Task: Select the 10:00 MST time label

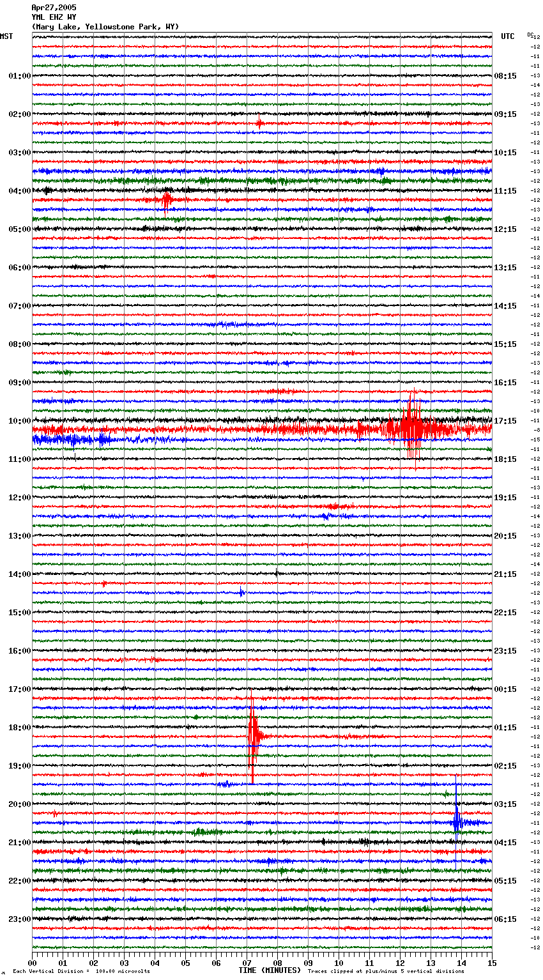Action: tap(19, 421)
